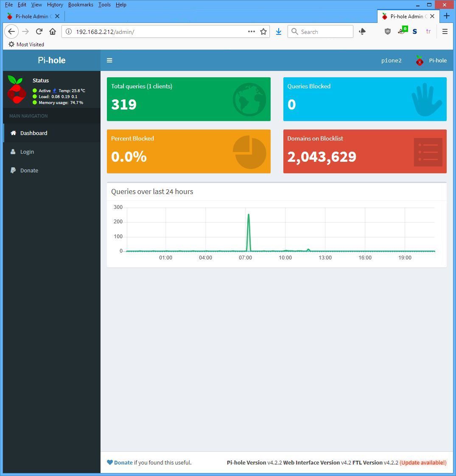Click the Pi-hole logo in Status panel
The height and width of the screenshot is (476, 456).
pos(17,90)
